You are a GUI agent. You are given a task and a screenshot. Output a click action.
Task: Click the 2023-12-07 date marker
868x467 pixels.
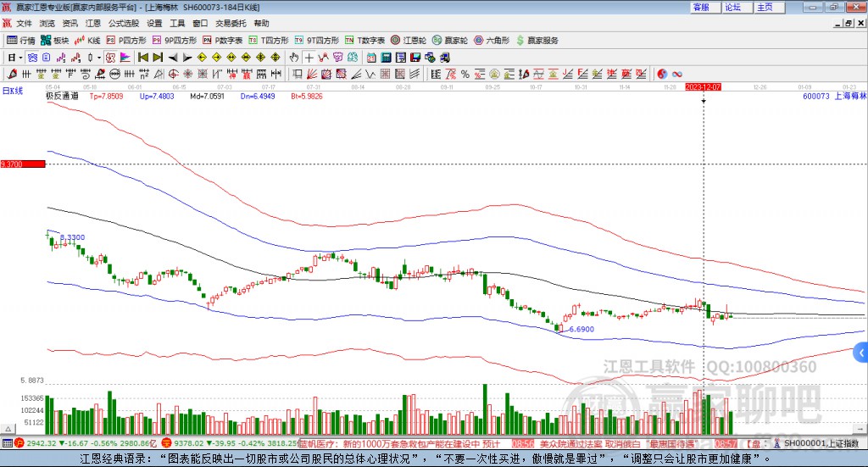click(703, 87)
